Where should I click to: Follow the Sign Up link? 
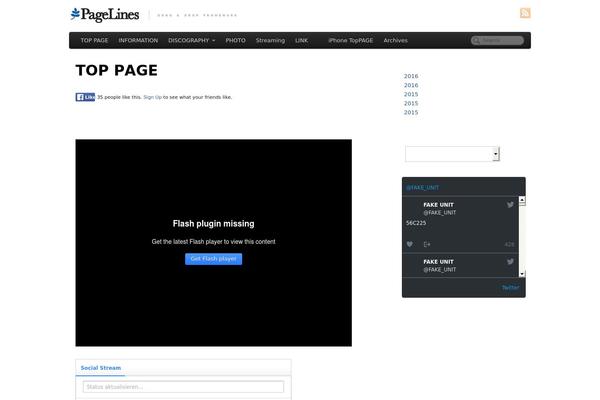tap(152, 97)
